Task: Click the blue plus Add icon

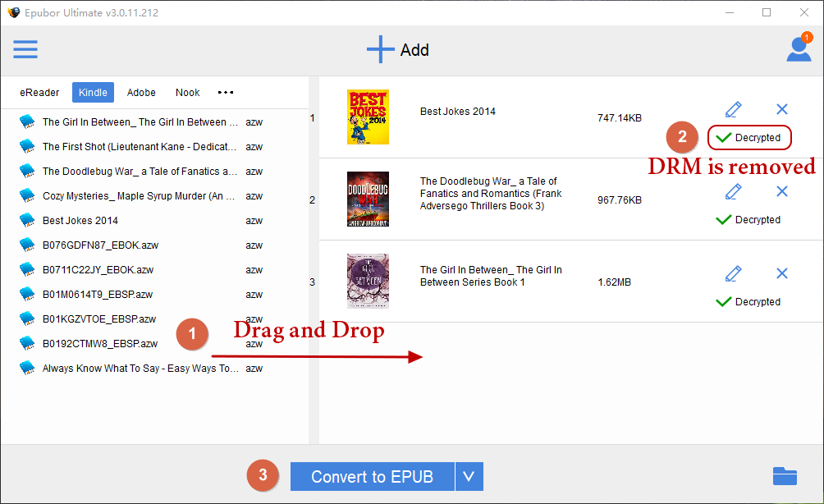Action: (381, 49)
